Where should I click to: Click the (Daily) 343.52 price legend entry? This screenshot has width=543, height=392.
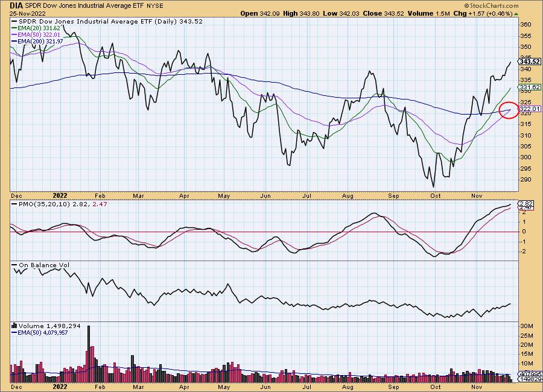(107, 22)
